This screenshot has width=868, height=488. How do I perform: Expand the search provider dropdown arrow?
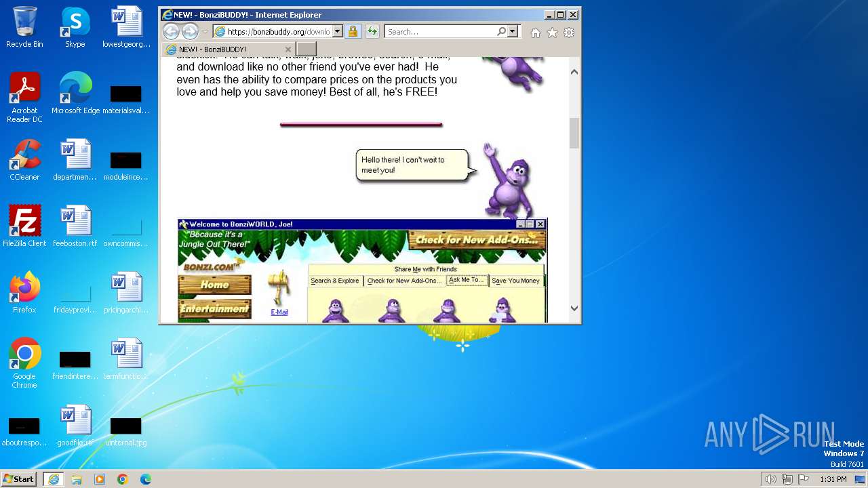[x=512, y=32]
